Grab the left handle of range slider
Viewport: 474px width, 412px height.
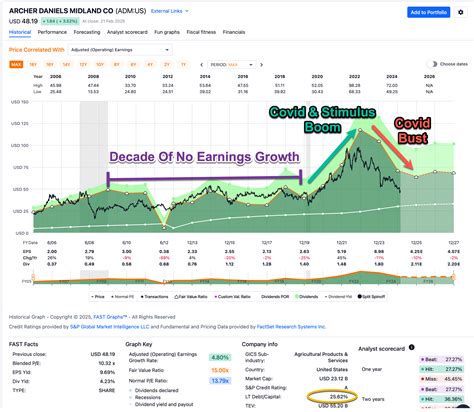[x=33, y=277]
